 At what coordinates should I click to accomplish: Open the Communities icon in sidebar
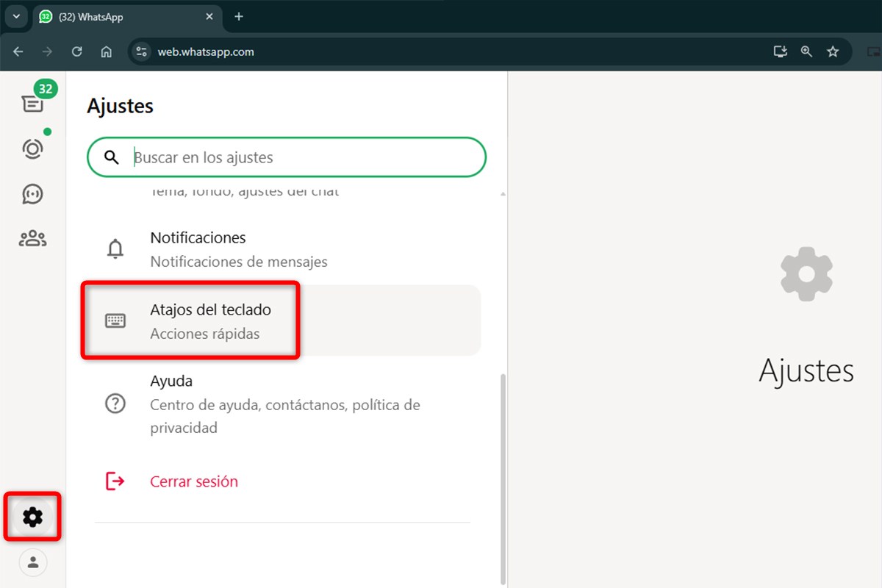pos(33,238)
